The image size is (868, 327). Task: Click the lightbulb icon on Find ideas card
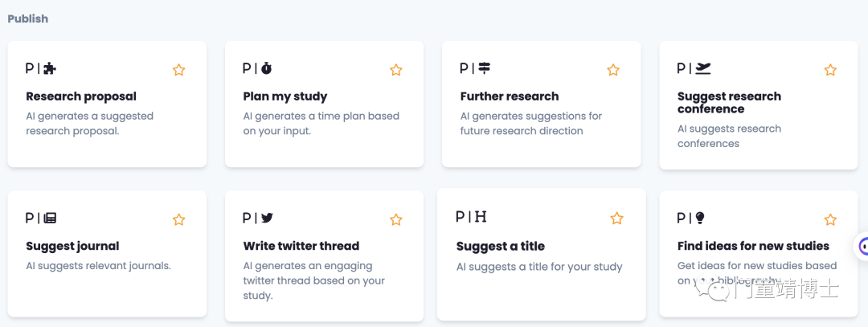(x=700, y=218)
